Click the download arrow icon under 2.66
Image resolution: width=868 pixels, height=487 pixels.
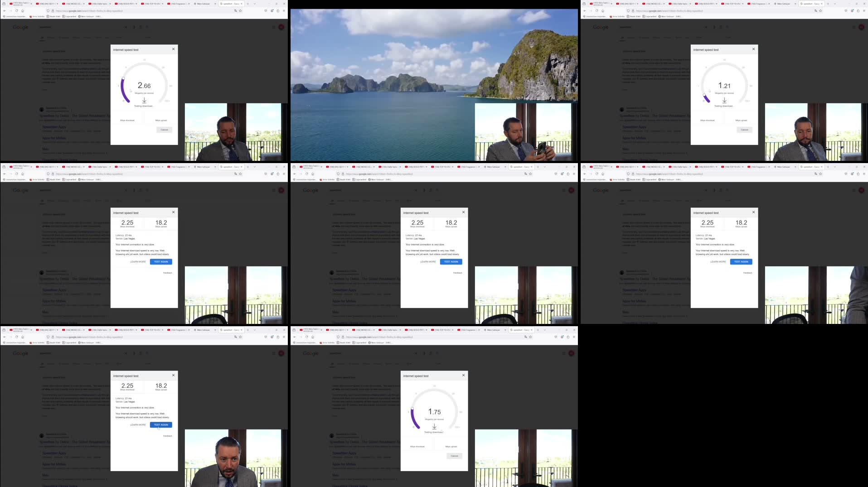click(x=144, y=100)
